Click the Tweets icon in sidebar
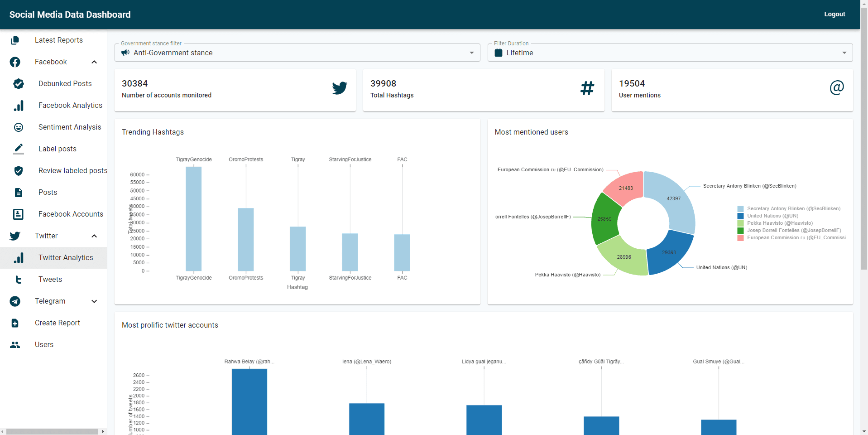Image resolution: width=868 pixels, height=435 pixels. coord(19,280)
